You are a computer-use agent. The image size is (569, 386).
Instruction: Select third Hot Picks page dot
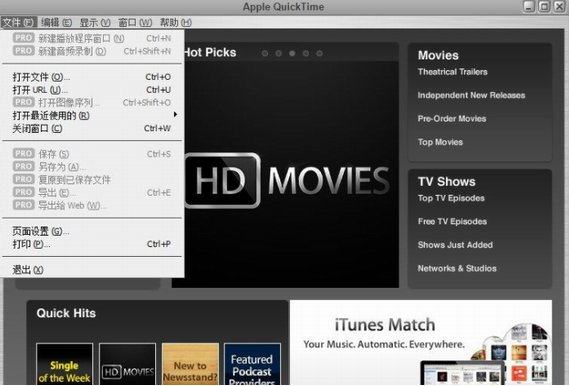(x=292, y=53)
